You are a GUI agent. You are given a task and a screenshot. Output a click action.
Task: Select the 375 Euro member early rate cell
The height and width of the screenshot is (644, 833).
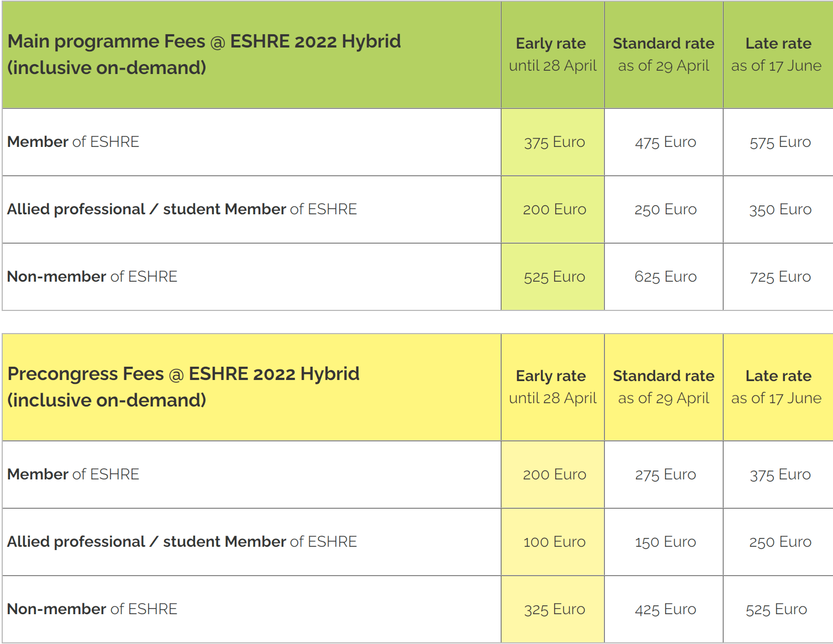pos(554,142)
